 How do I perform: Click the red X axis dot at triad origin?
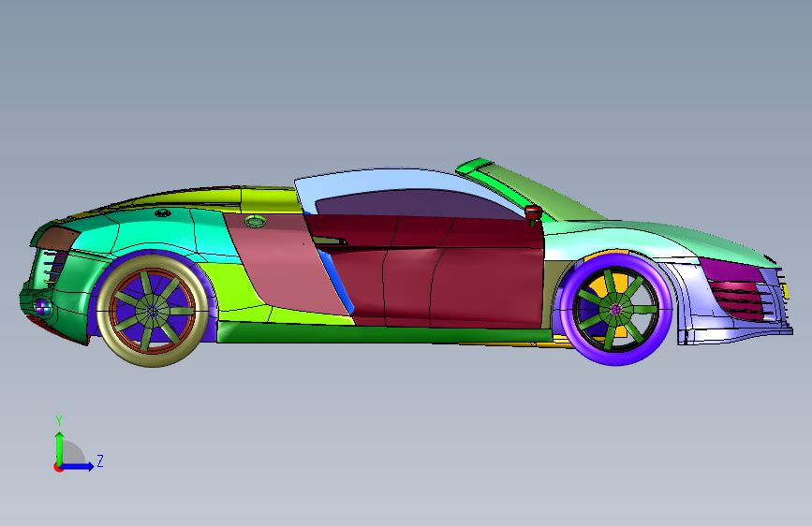tap(57, 467)
